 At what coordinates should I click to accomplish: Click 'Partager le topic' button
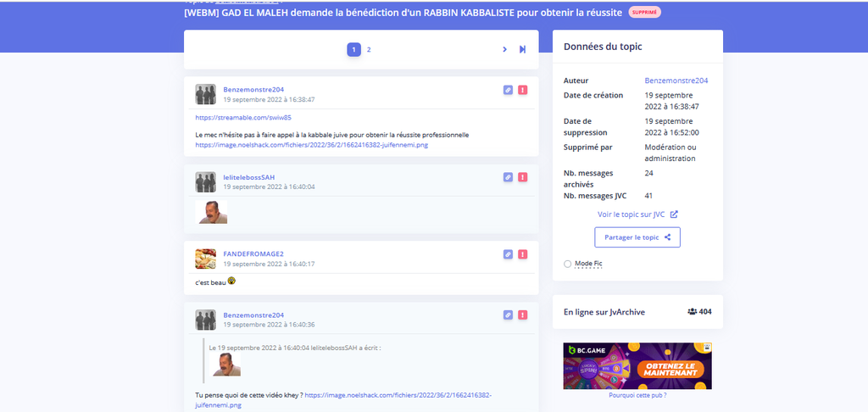(x=637, y=237)
